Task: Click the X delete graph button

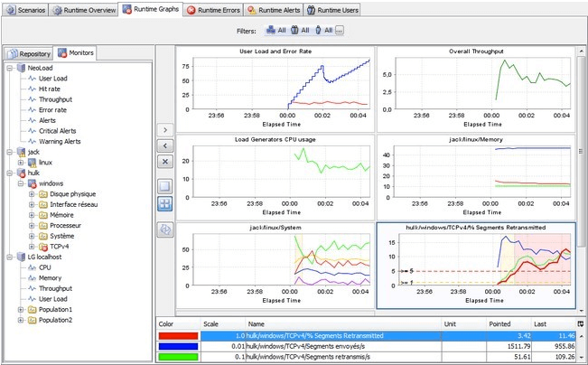Action: coord(165,161)
